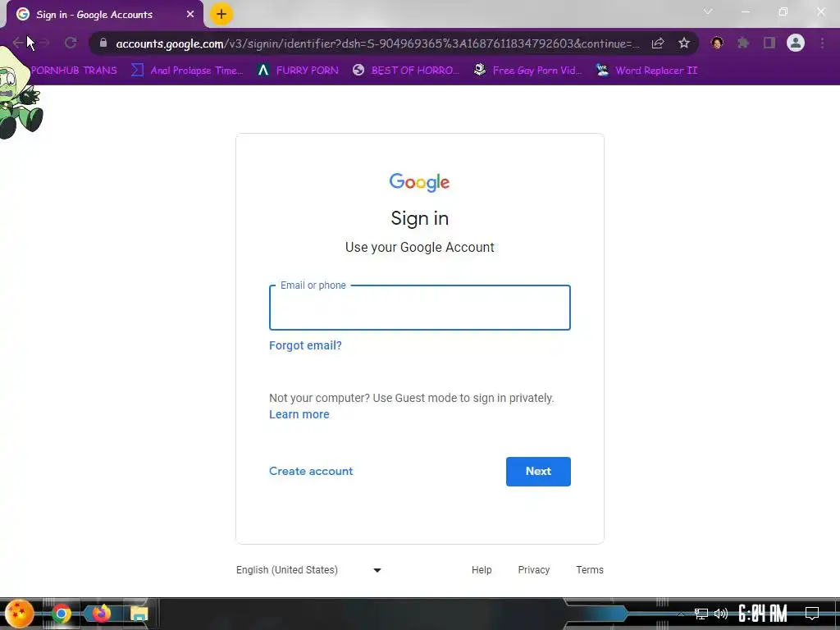Viewport: 840px width, 630px height.
Task: Click the volume speaker tray icon
Action: pos(721,614)
